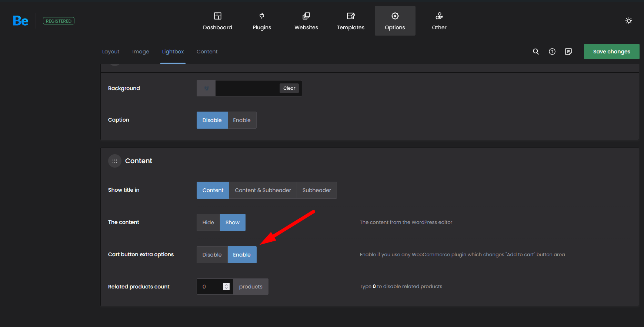Show title in Subheader only
This screenshot has width=644, height=327.
(317, 190)
